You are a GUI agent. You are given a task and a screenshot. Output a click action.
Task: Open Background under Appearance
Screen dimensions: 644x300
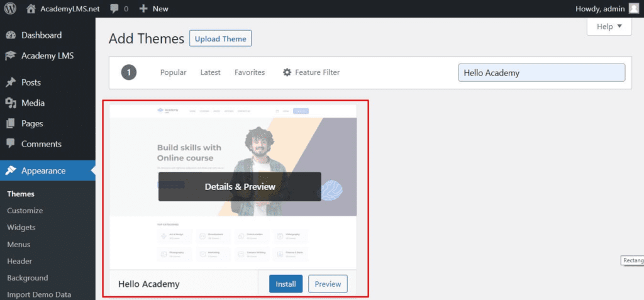tap(28, 278)
